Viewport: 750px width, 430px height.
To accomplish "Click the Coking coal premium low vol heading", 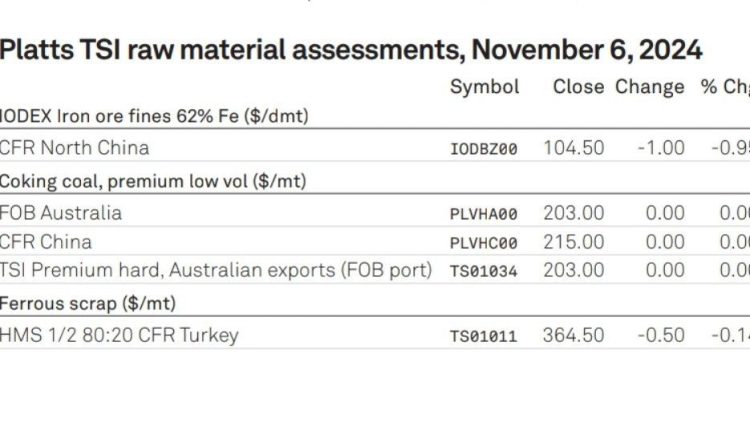I will [x=153, y=182].
